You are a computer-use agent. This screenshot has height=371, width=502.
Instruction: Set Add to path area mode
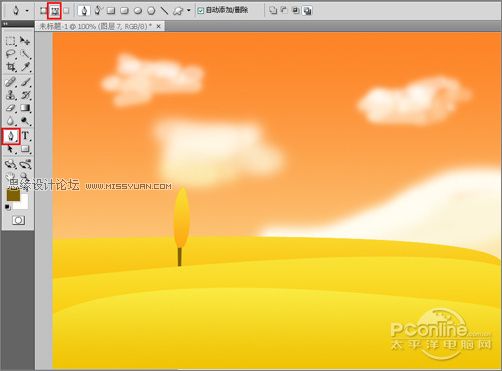coord(273,11)
